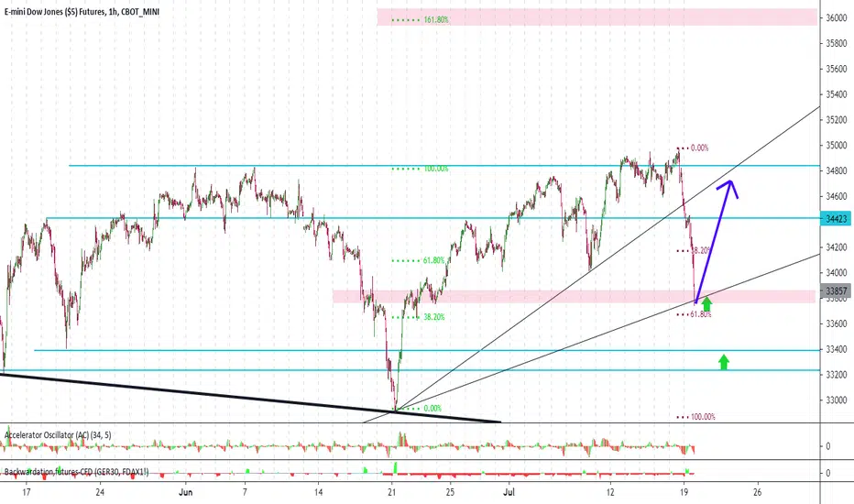The image size is (854, 504).
Task: Click the 25 date on time axis
Action: 450,492
